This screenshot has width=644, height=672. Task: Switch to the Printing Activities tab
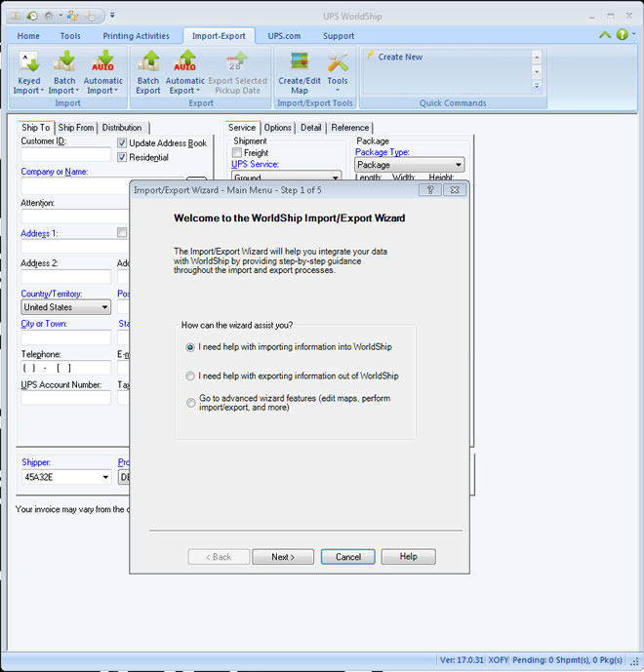(x=138, y=36)
